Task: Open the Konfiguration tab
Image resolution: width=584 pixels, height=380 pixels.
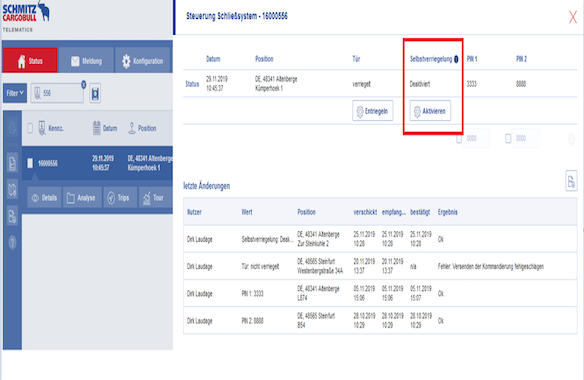Action: click(x=143, y=60)
